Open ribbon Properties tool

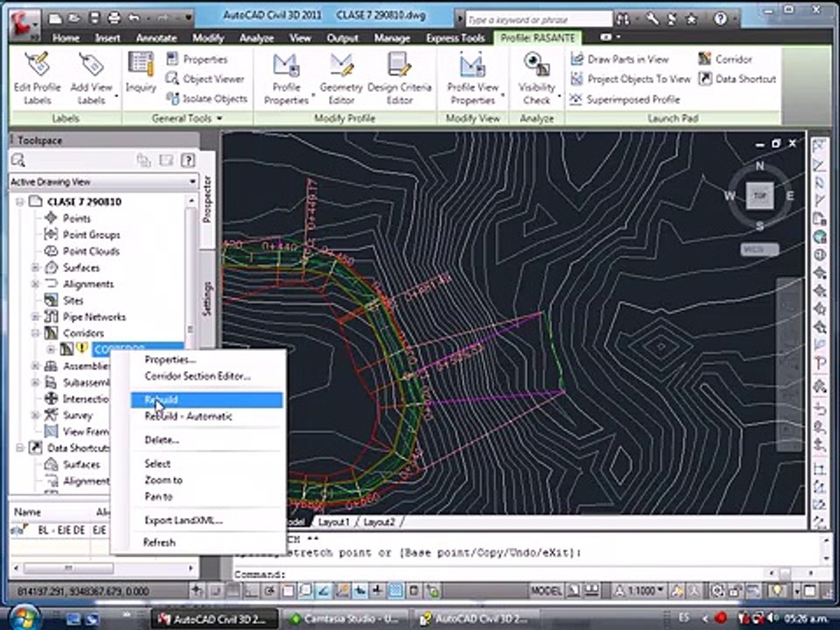[197, 59]
